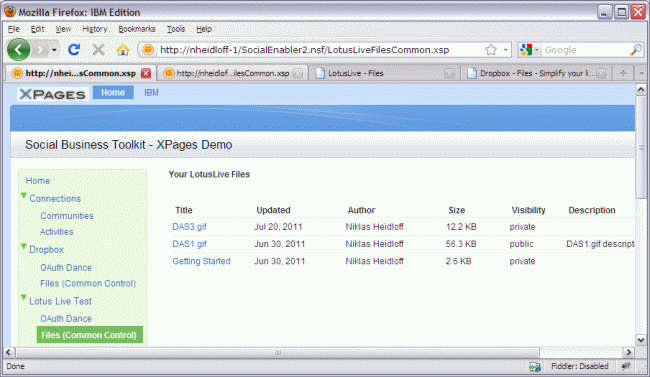
Task: Open the Lotus Live Test navigation entry
Action: pyautogui.click(x=61, y=301)
